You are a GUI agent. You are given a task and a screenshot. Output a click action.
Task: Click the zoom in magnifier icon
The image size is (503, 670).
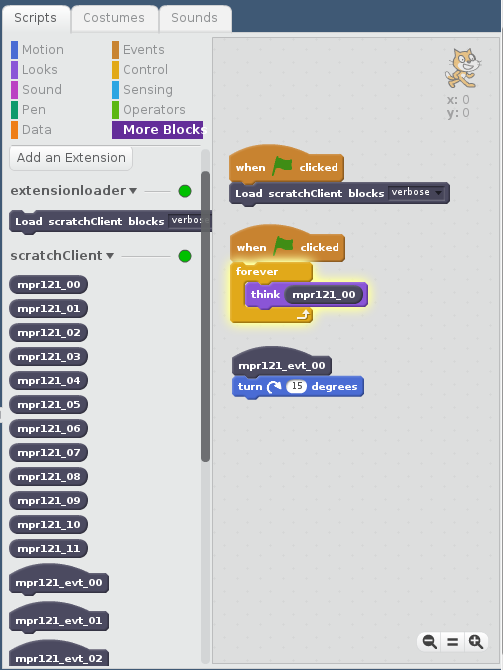tap(476, 641)
